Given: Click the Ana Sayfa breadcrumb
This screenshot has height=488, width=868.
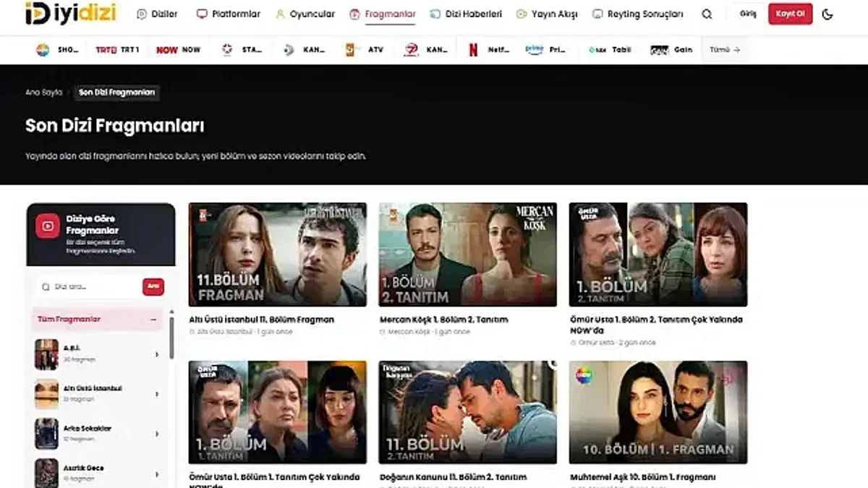Looking at the screenshot, I should click(x=43, y=93).
